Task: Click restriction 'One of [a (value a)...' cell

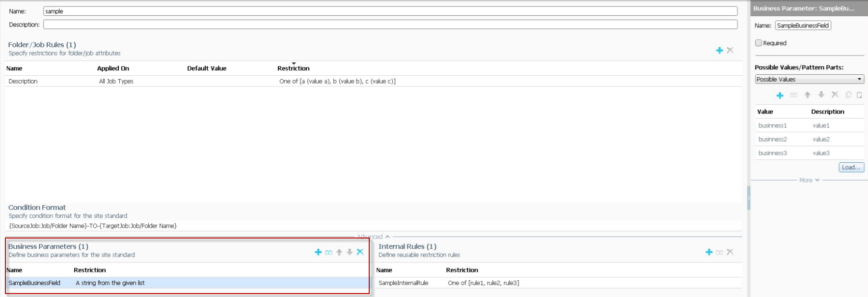Action: tap(337, 81)
